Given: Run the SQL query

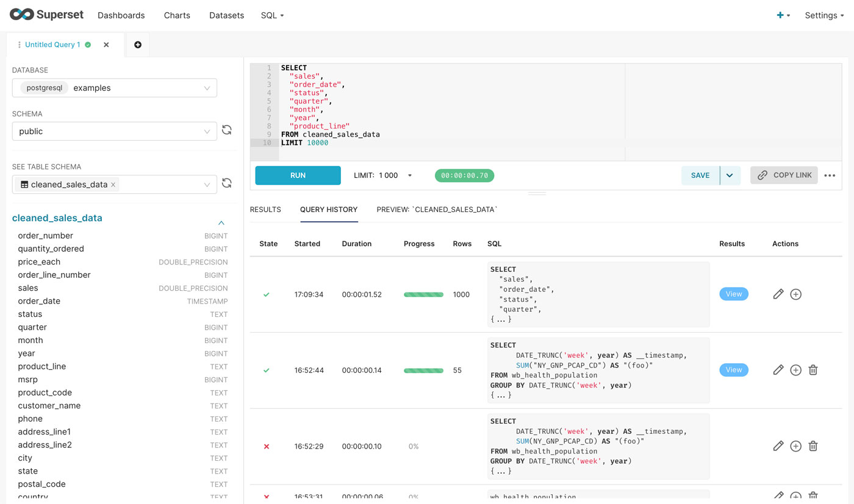Looking at the screenshot, I should pyautogui.click(x=298, y=176).
